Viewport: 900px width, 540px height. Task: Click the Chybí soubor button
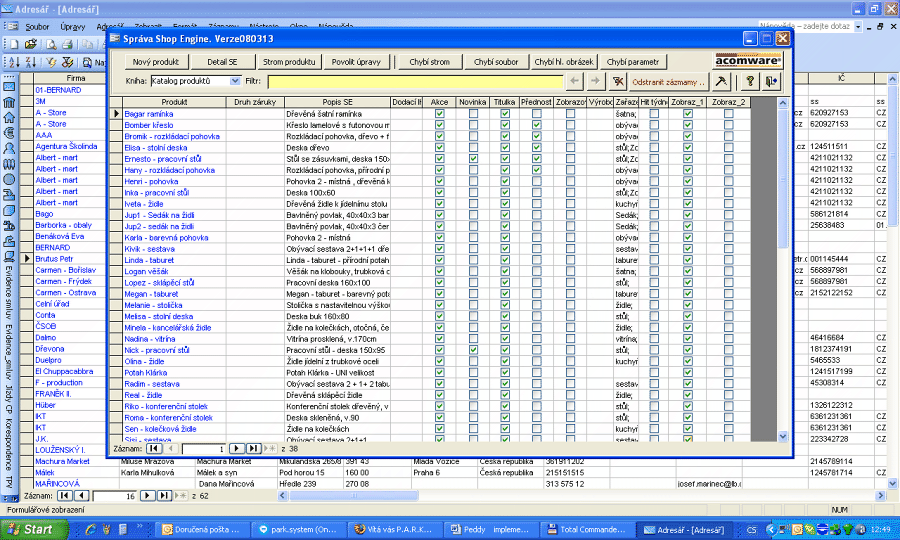(496, 62)
